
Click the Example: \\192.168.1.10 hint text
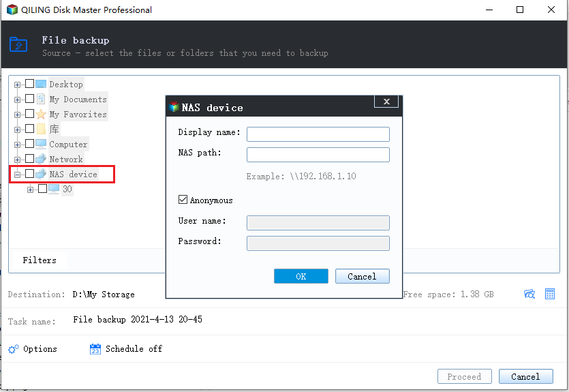click(x=301, y=176)
